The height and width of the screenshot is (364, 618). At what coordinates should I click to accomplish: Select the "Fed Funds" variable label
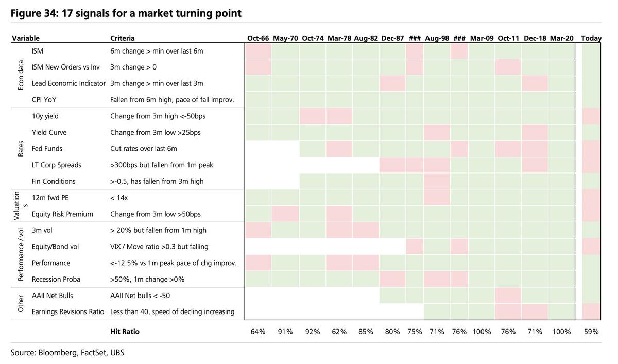(47, 149)
